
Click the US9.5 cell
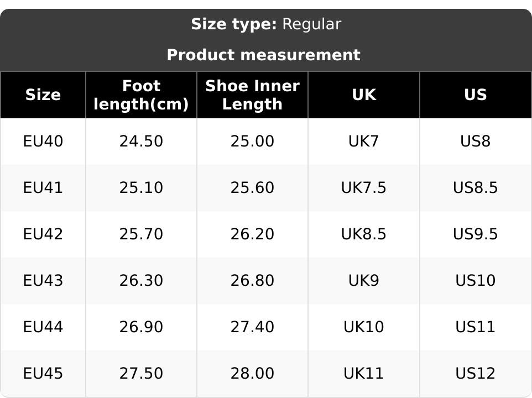pyautogui.click(x=475, y=234)
